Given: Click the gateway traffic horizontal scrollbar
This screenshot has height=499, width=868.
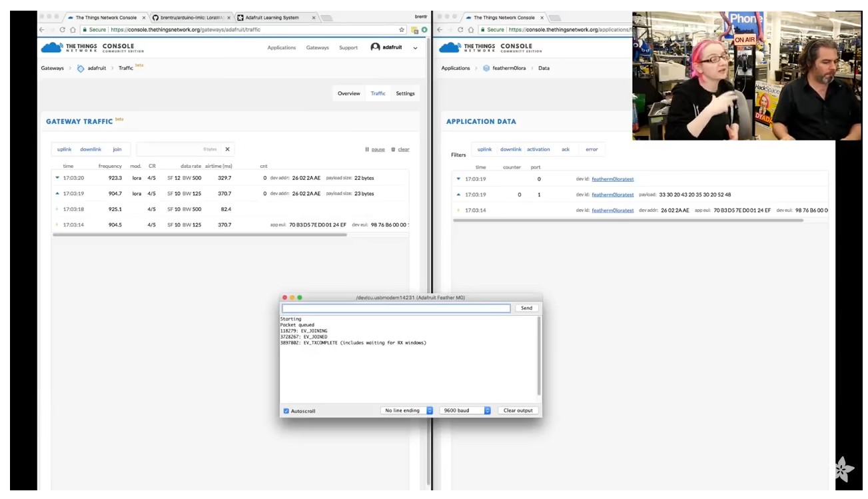Looking at the screenshot, I should 200,235.
